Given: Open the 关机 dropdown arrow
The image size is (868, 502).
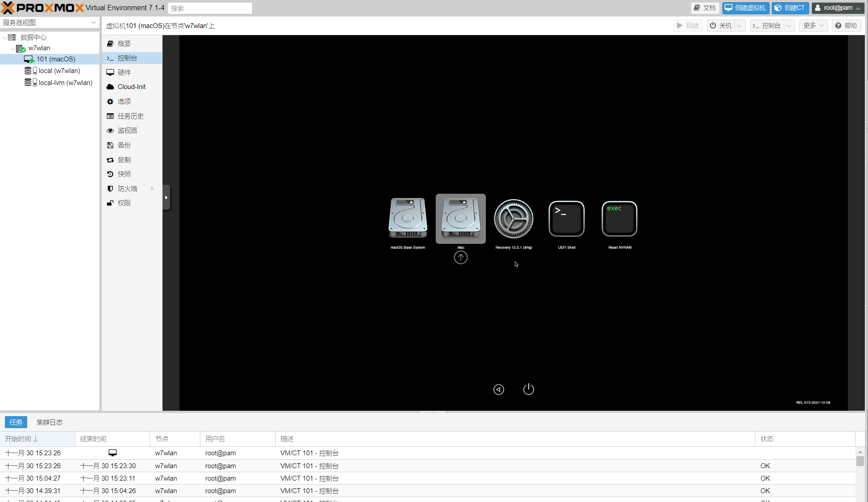Looking at the screenshot, I should click(740, 26).
